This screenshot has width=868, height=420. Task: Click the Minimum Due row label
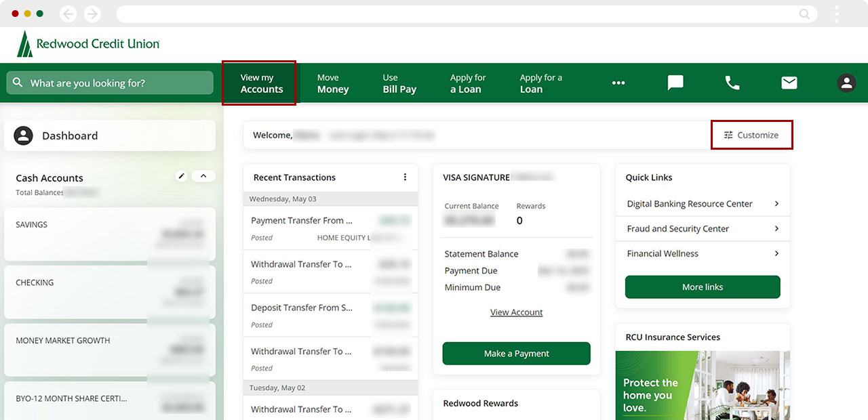[x=472, y=287]
